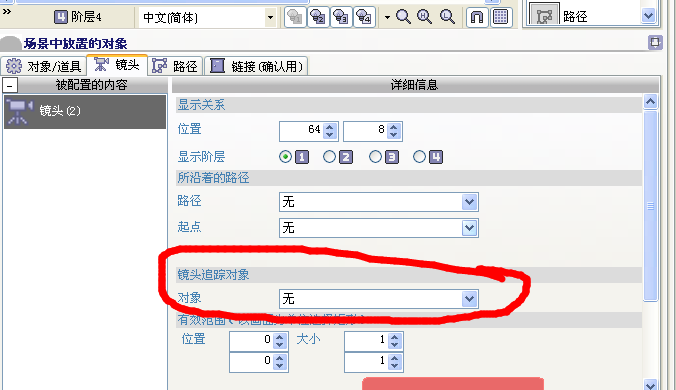676x390 pixels.
Task: Click the position Y field showing 8
Action: (365, 131)
